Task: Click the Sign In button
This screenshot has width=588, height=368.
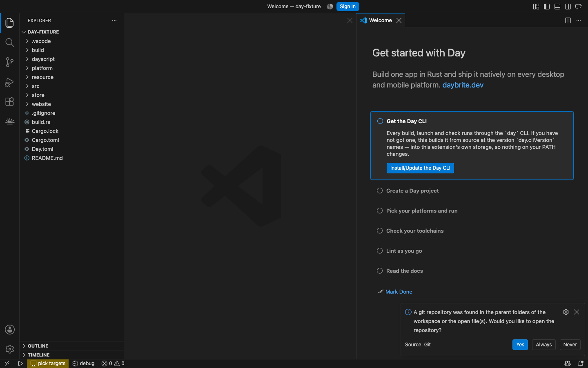Action: [x=348, y=7]
